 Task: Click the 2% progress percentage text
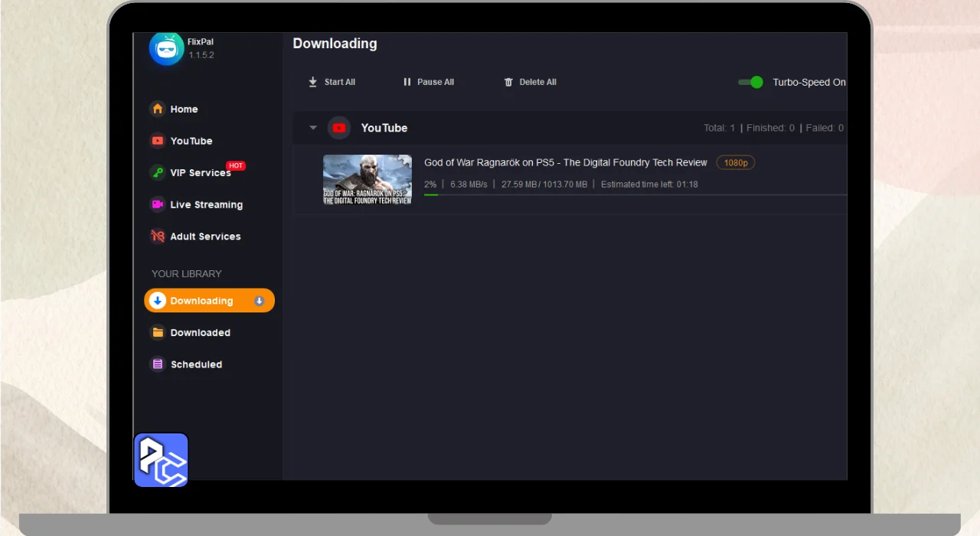pyautogui.click(x=430, y=185)
